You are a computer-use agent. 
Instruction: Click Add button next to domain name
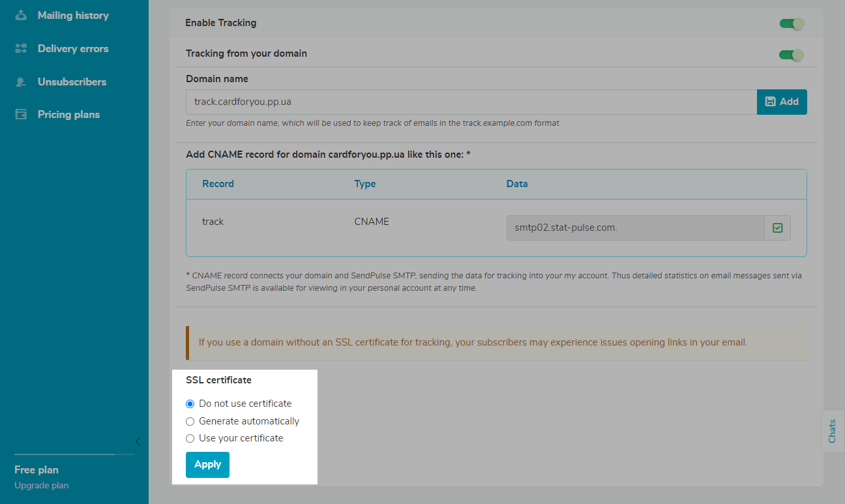[782, 102]
